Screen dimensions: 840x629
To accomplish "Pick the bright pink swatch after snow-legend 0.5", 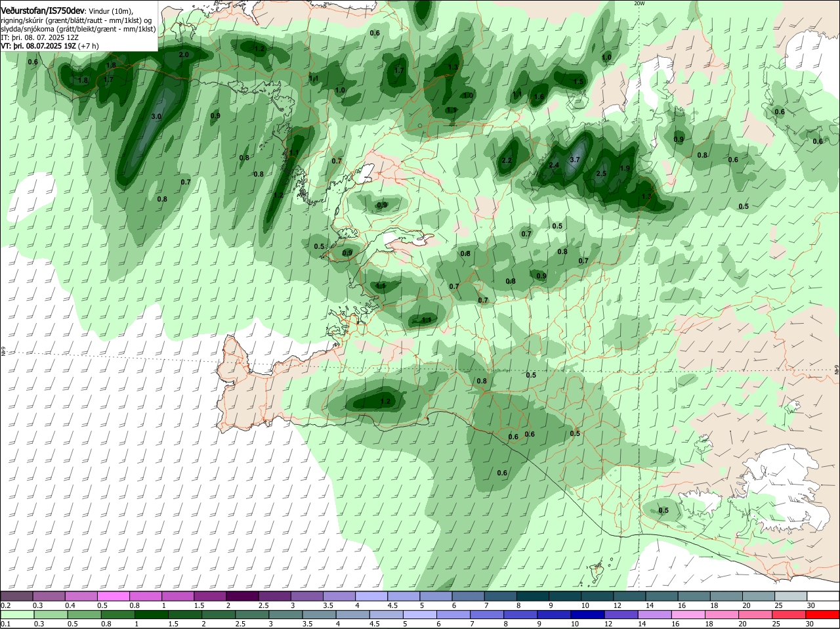I will 114,596.
